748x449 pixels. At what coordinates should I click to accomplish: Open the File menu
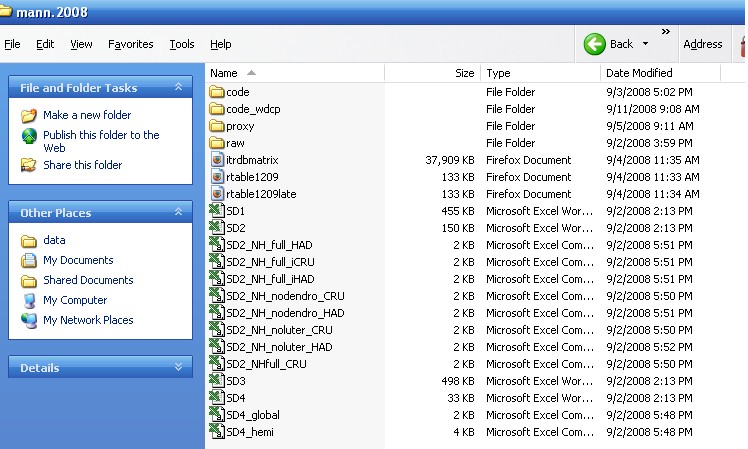[x=12, y=44]
